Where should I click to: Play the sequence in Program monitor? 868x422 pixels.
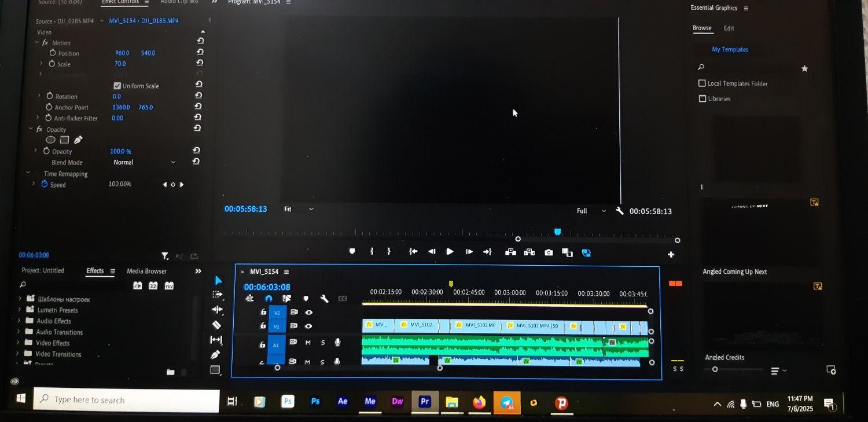click(450, 251)
